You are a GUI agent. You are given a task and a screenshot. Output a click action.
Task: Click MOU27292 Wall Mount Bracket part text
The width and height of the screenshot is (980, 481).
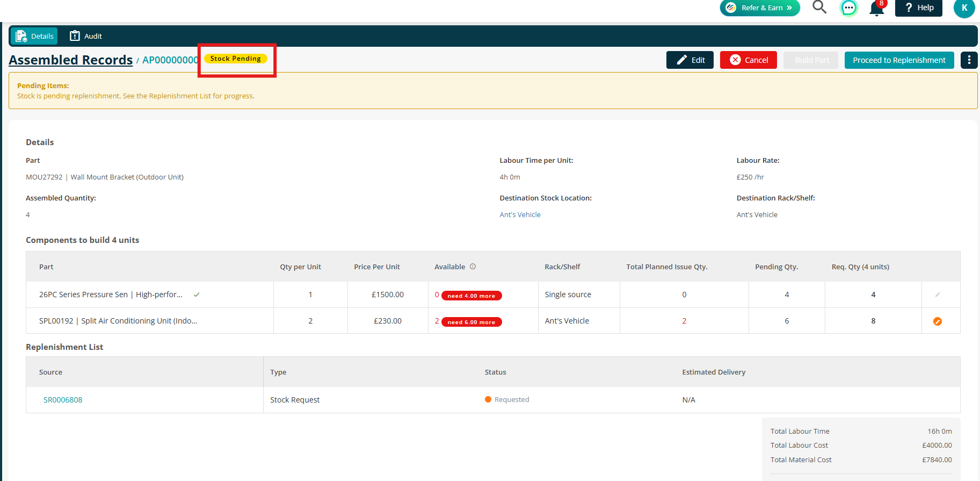pos(105,177)
